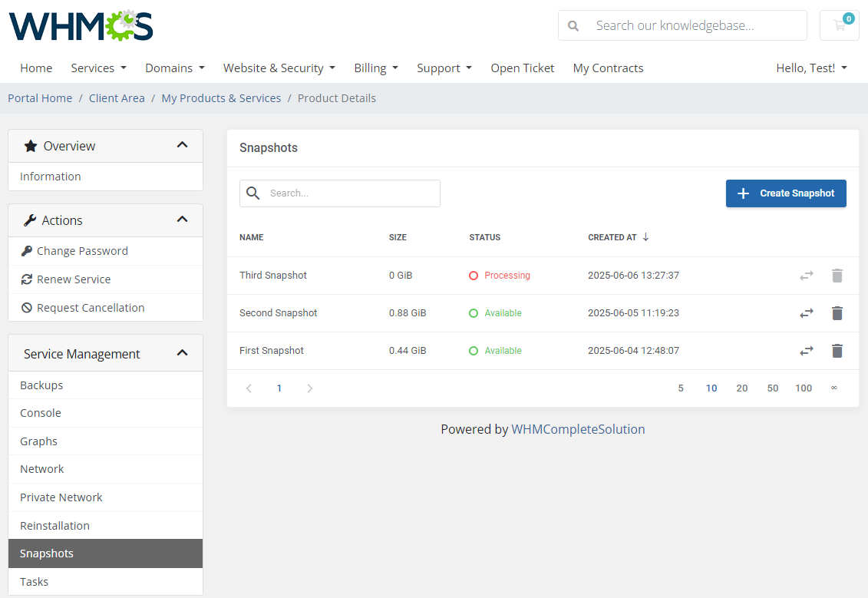Viewport: 868px width, 598px height.
Task: Click the Client Area breadcrumb link
Action: click(x=117, y=97)
